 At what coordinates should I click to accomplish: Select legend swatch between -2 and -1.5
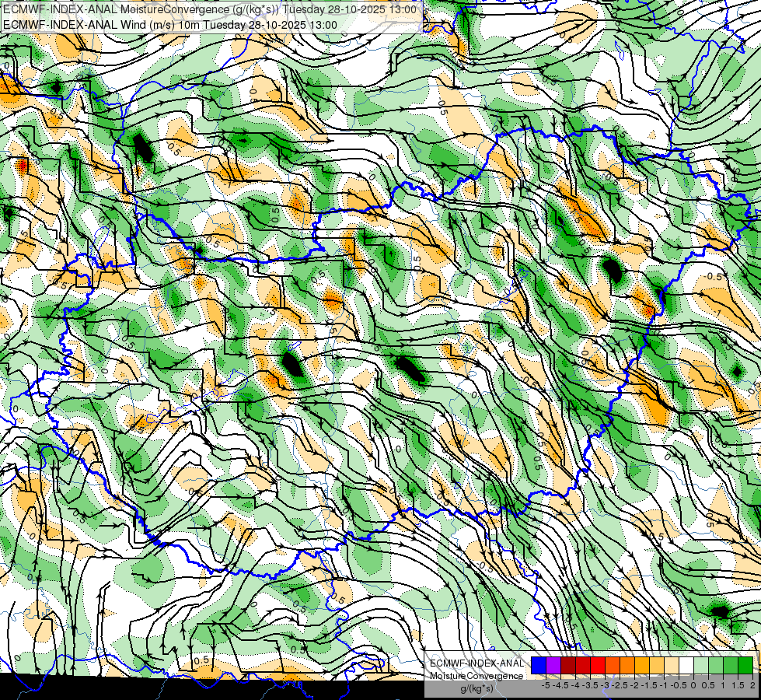point(642,666)
